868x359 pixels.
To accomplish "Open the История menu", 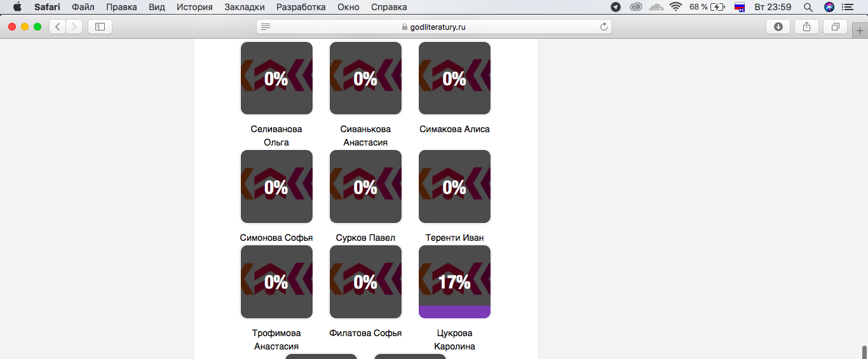I will (x=194, y=7).
